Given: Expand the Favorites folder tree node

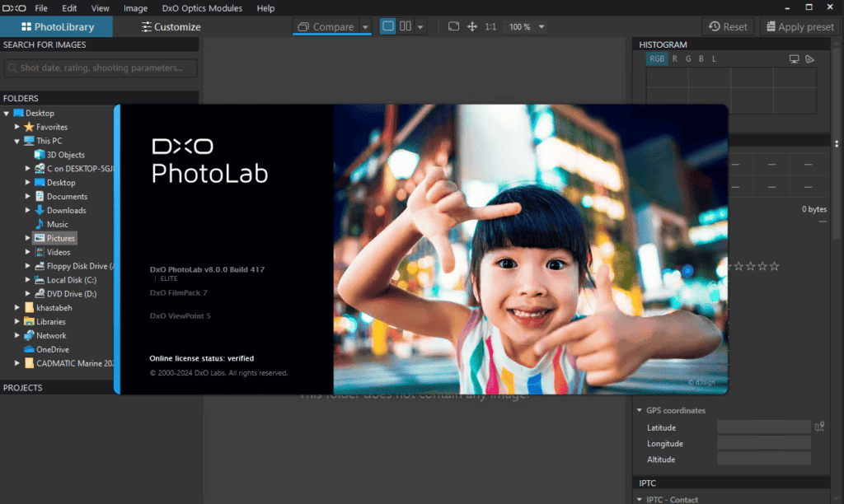Looking at the screenshot, I should (17, 128).
